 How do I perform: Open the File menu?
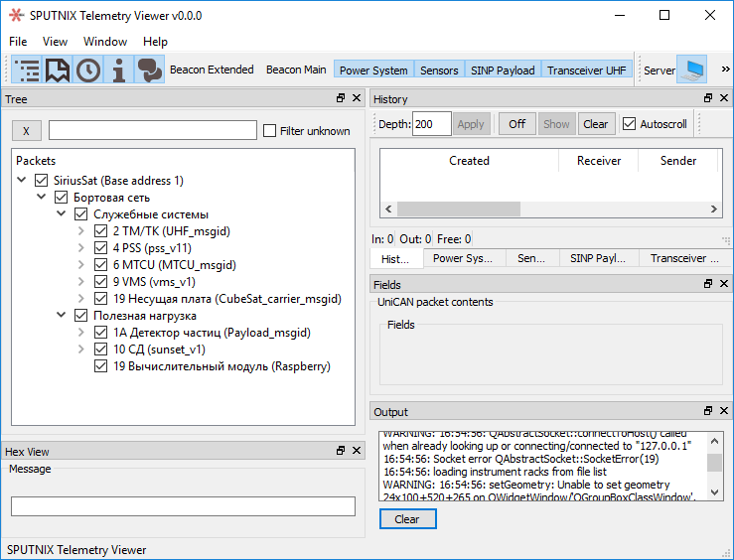tap(18, 41)
